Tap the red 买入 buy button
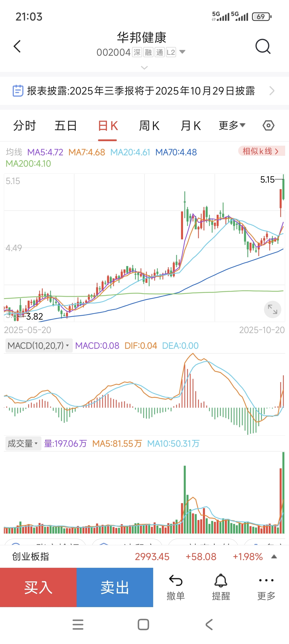289x644 pixels. (38, 587)
